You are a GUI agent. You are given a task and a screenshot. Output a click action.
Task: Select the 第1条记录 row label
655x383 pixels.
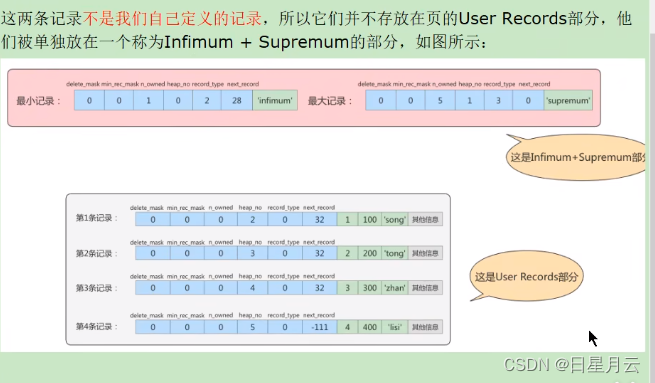tap(96, 218)
